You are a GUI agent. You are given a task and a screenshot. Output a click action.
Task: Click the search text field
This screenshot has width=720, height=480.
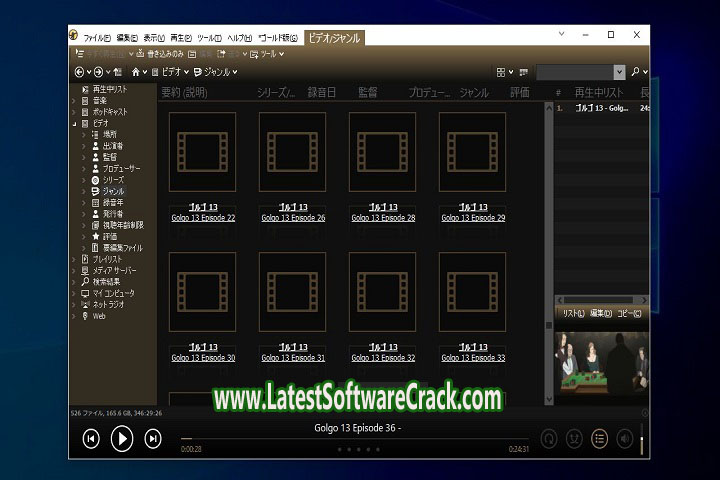point(575,72)
